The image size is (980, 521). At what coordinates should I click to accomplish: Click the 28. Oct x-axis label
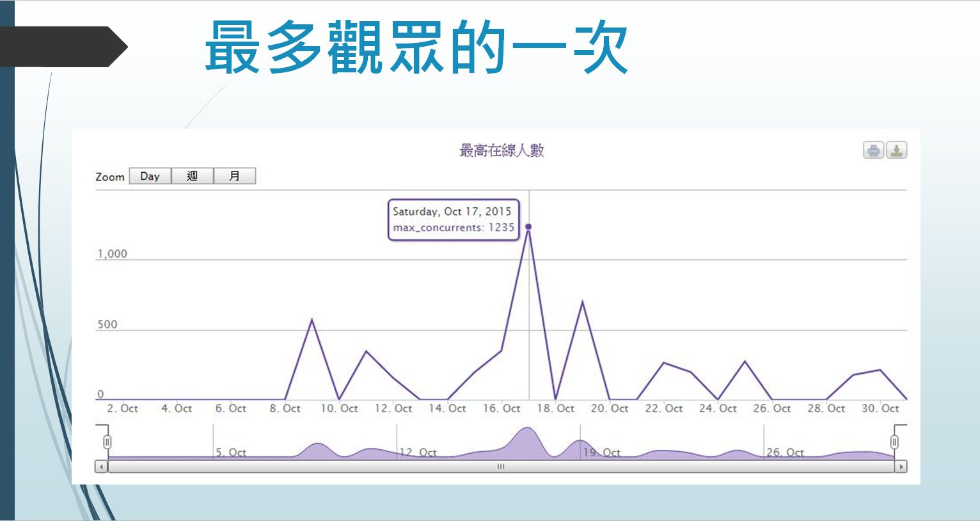(x=826, y=408)
